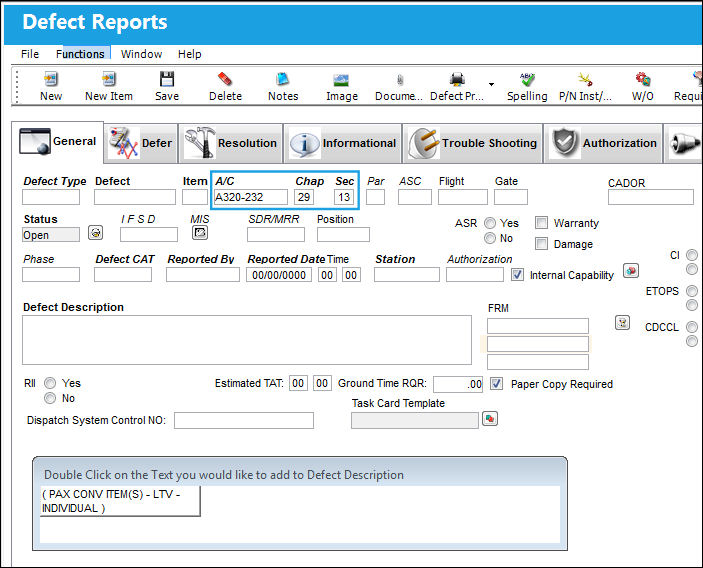
Task: Click the Task Card Template picker icon
Action: [x=490, y=419]
